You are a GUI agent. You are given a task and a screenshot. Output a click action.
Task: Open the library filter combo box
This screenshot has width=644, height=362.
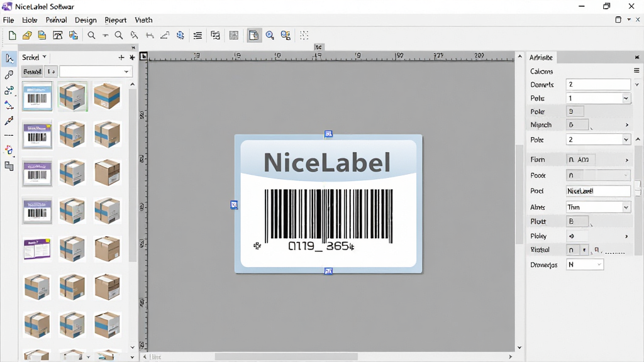tap(96, 72)
